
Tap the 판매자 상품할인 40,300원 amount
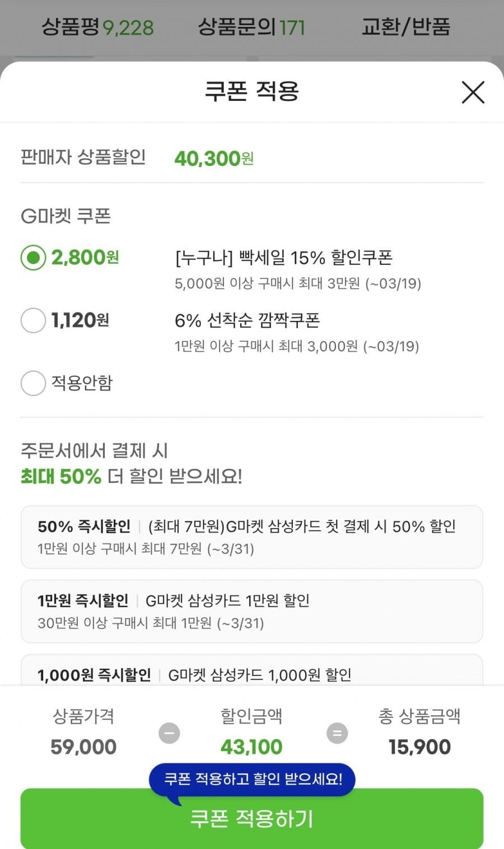click(x=213, y=158)
